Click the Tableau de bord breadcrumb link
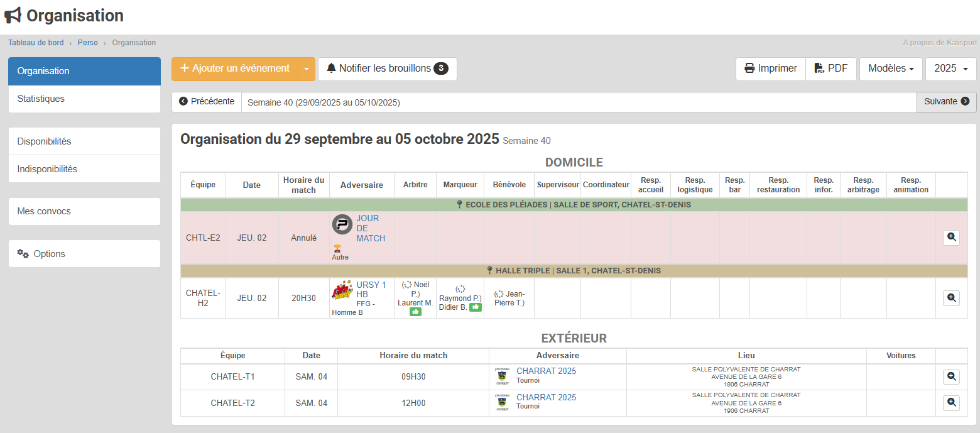 tap(36, 43)
